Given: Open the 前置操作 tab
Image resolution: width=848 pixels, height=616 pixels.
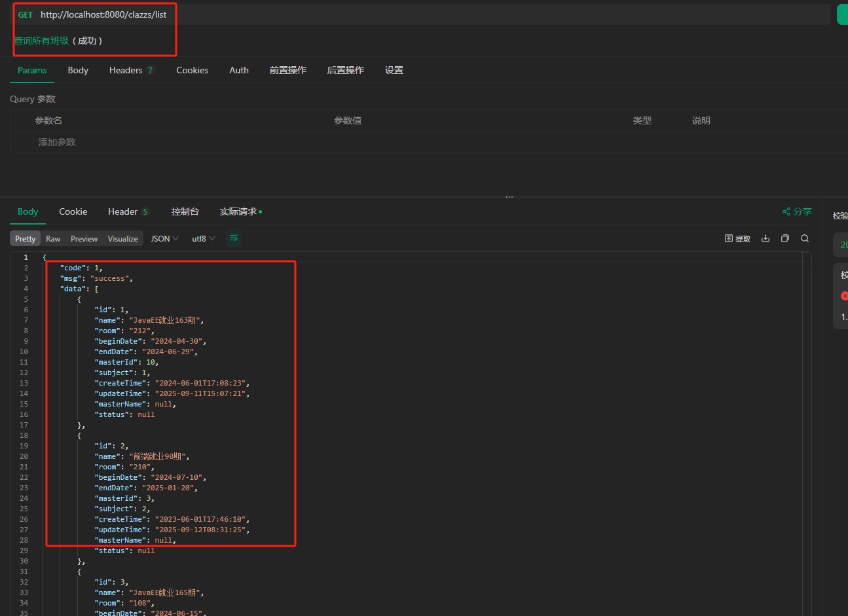Looking at the screenshot, I should (287, 70).
